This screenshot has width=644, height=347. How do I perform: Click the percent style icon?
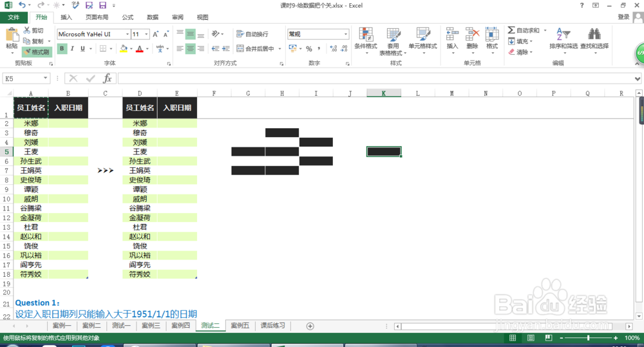(x=309, y=48)
